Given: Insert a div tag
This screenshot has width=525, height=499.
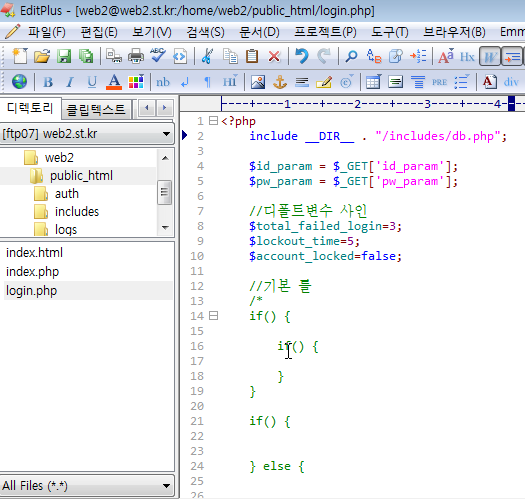Looking at the screenshot, I should (x=511, y=82).
